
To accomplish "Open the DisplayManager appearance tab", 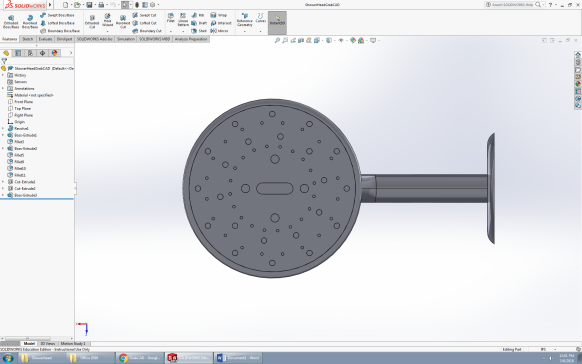I will pyautogui.click(x=55, y=53).
